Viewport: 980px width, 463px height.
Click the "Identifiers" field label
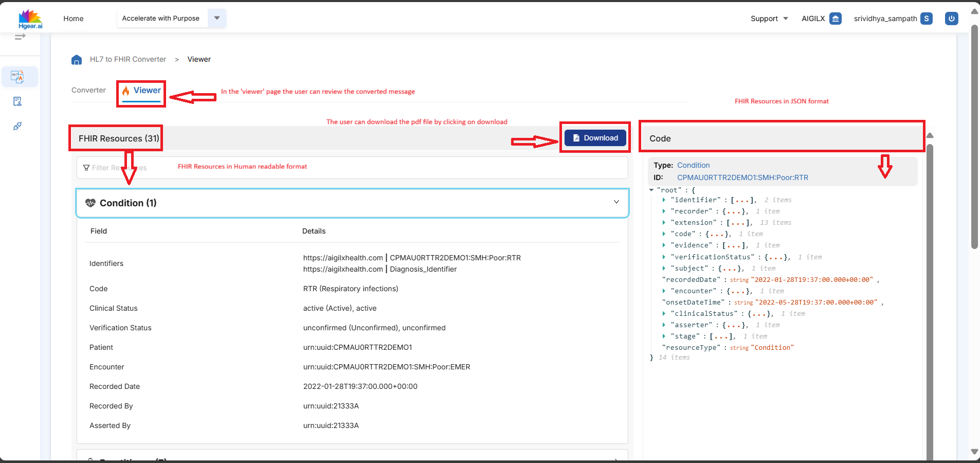tap(106, 263)
